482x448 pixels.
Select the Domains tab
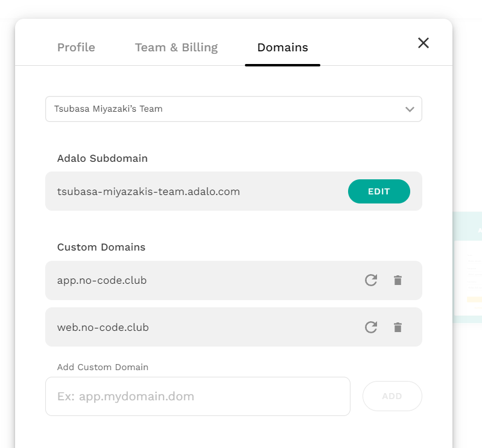pyautogui.click(x=282, y=47)
